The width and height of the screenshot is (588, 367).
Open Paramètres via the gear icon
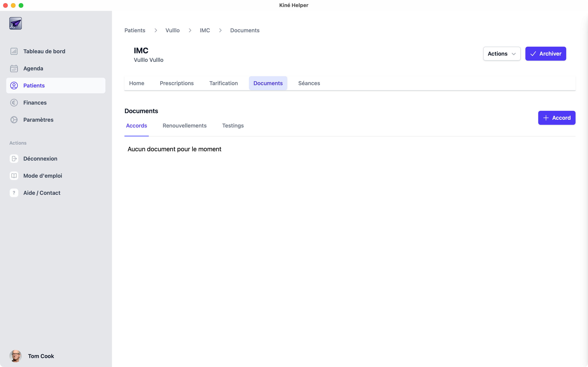tap(14, 120)
